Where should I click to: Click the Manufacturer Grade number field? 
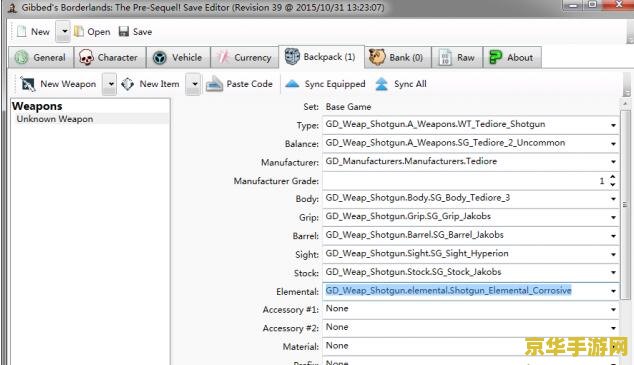[465, 181]
